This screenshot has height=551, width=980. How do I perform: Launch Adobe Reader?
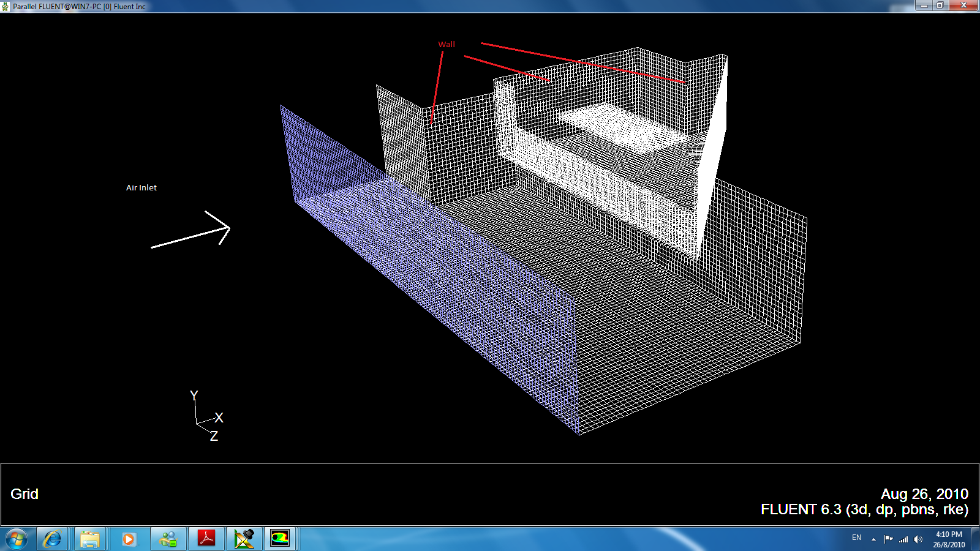tap(206, 539)
